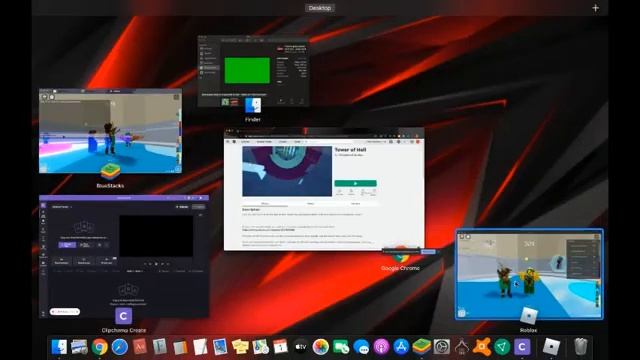Screen dimensions: 640x360
Task: Click Tower of Hell game image in Chrome
Action: click(x=287, y=171)
